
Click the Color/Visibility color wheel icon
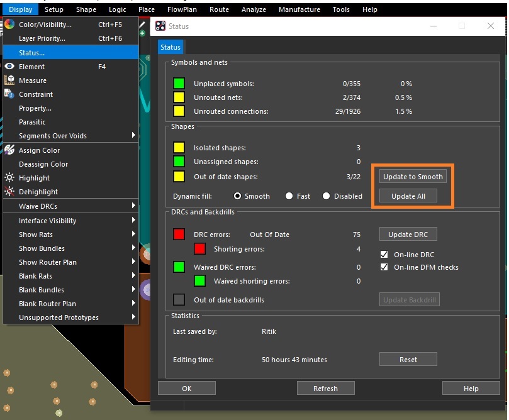tap(9, 25)
